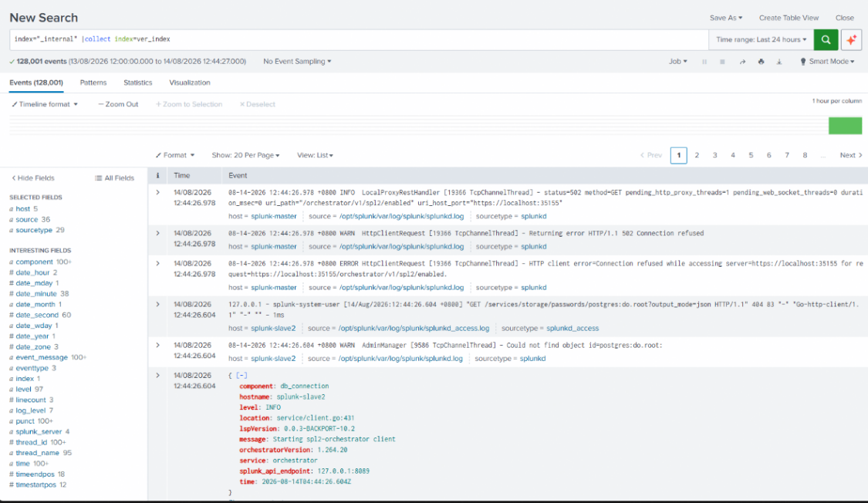Open Time range Last 24 hours picker
Screen dimensions: 868x503
pyautogui.click(x=762, y=39)
